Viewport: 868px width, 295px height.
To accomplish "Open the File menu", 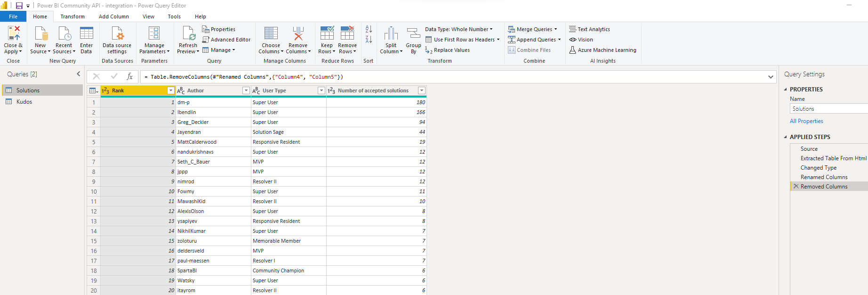I will [13, 16].
